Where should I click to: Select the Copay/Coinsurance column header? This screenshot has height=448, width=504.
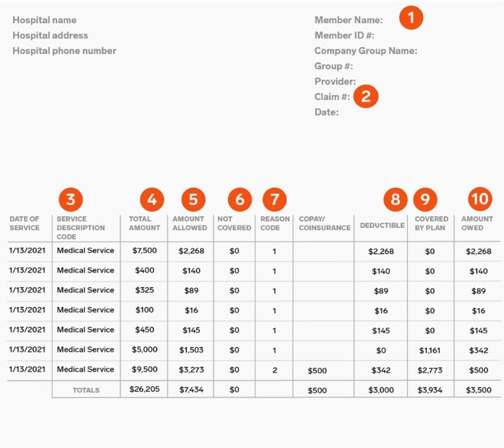pyautogui.click(x=325, y=223)
